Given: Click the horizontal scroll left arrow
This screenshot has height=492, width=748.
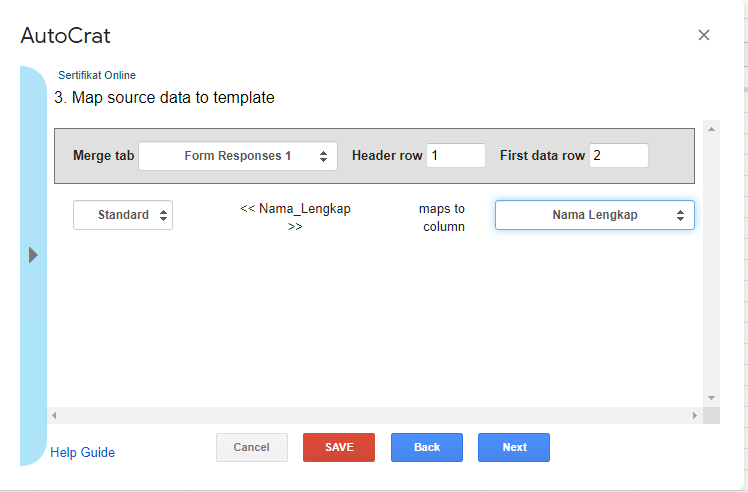Looking at the screenshot, I should click(54, 416).
